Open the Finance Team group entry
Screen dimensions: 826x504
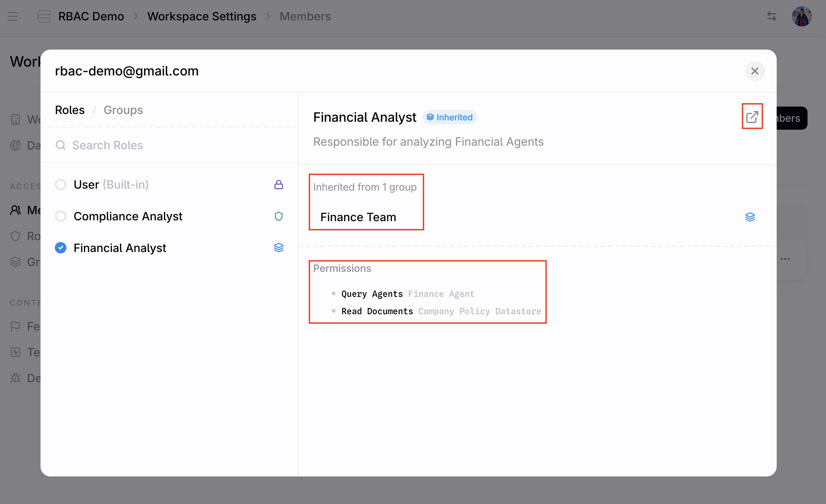358,217
